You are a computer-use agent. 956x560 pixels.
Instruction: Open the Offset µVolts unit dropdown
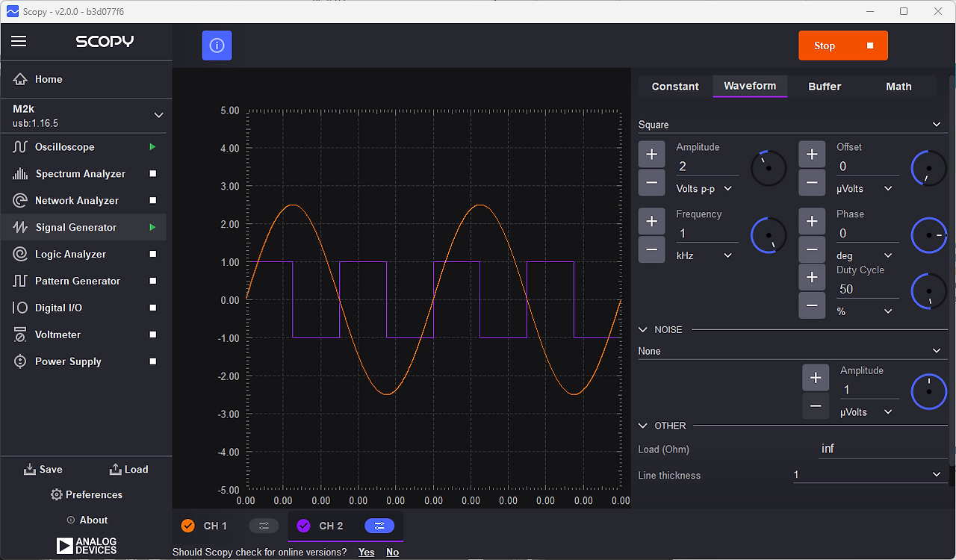865,189
